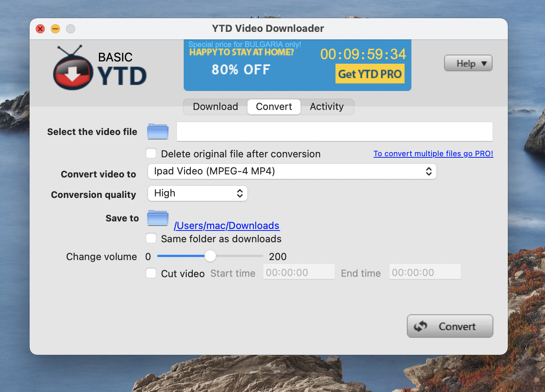Click the Start time field
Image resolution: width=545 pixels, height=392 pixels.
tap(299, 272)
